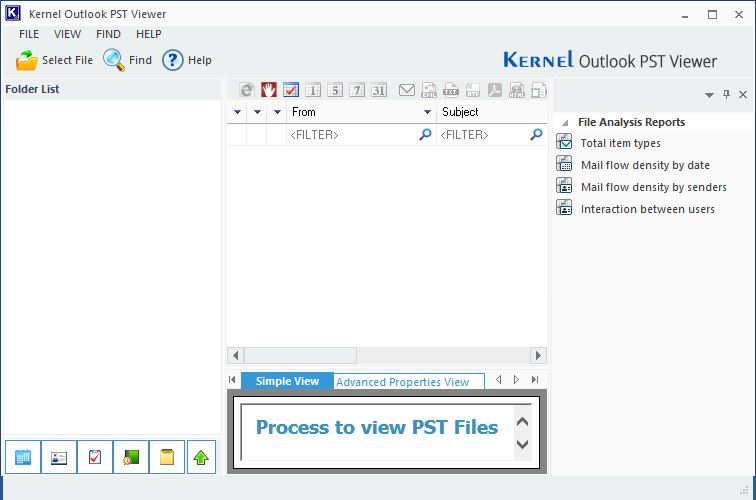Viewport: 756px width, 500px height.
Task: Switch calendar to 31-day month view icon
Action: [x=379, y=90]
